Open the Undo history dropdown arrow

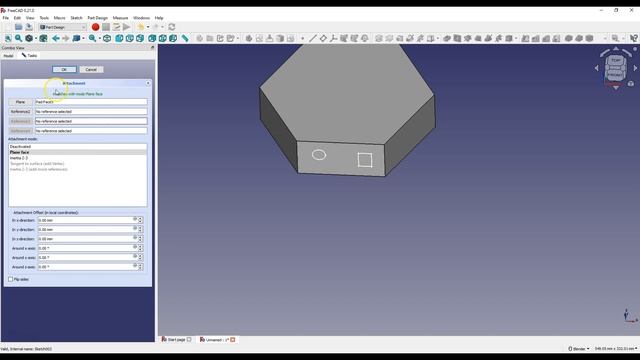148,27
